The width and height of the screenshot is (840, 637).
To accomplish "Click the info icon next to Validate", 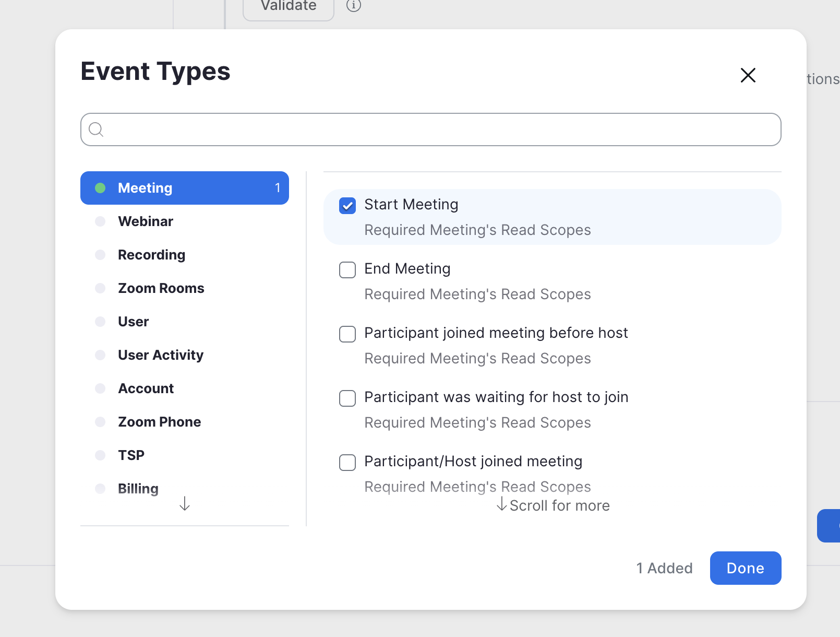I will point(354,5).
